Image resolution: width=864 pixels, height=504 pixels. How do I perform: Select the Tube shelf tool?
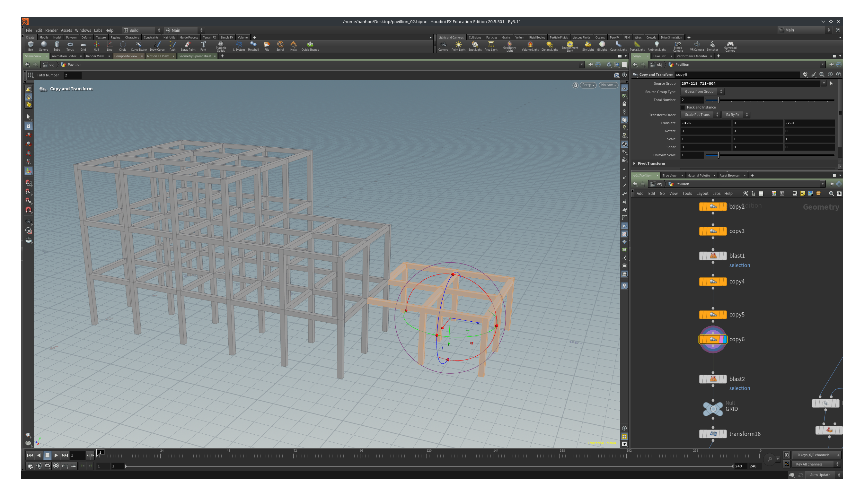point(57,46)
